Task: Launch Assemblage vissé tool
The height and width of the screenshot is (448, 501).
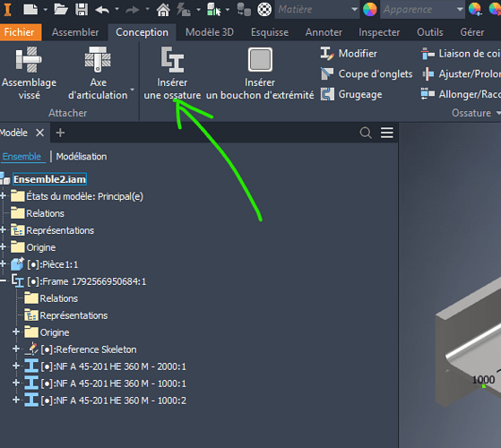Action: (x=29, y=73)
